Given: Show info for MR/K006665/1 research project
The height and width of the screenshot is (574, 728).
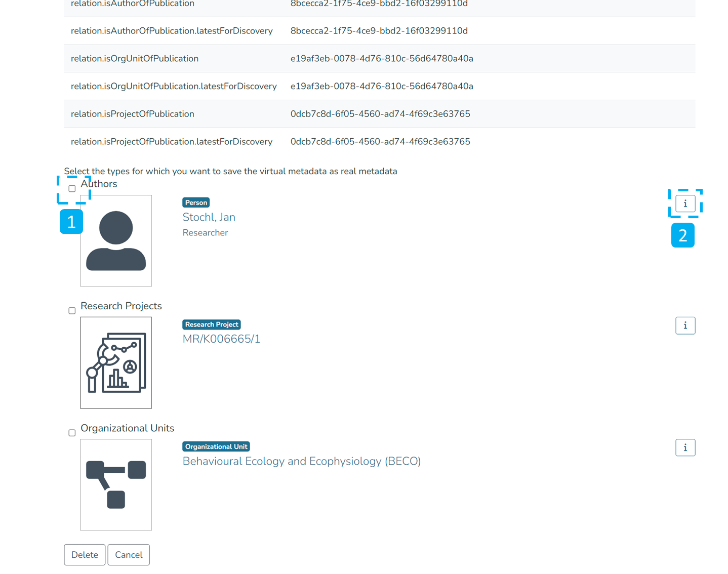Looking at the screenshot, I should pyautogui.click(x=685, y=325).
